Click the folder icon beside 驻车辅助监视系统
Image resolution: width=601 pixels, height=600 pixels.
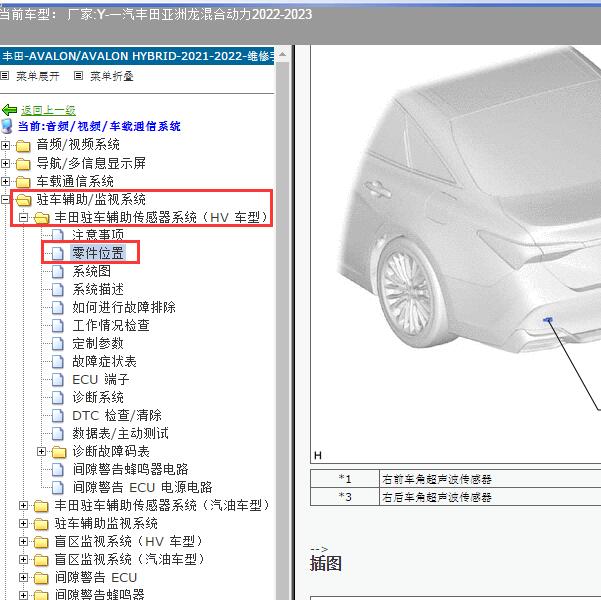41,524
